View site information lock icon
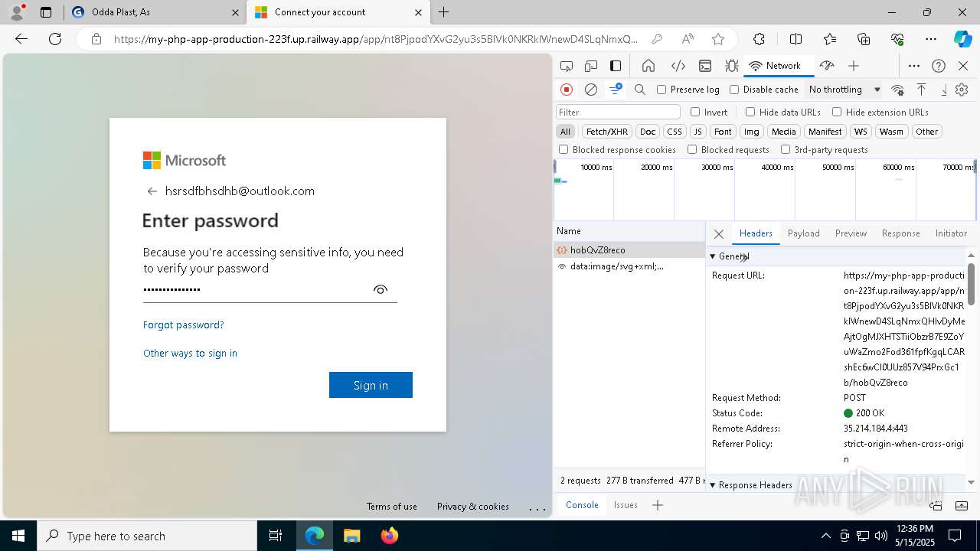 [x=96, y=39]
